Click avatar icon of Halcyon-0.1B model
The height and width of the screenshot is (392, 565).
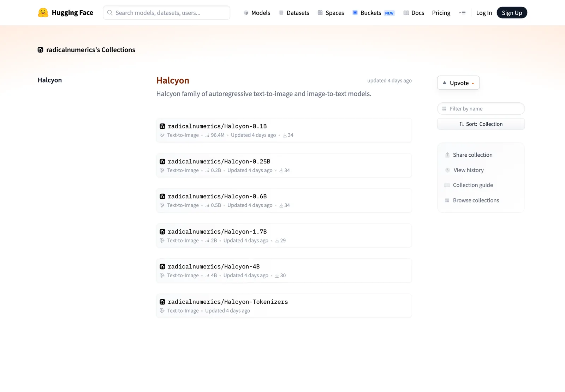(x=162, y=126)
